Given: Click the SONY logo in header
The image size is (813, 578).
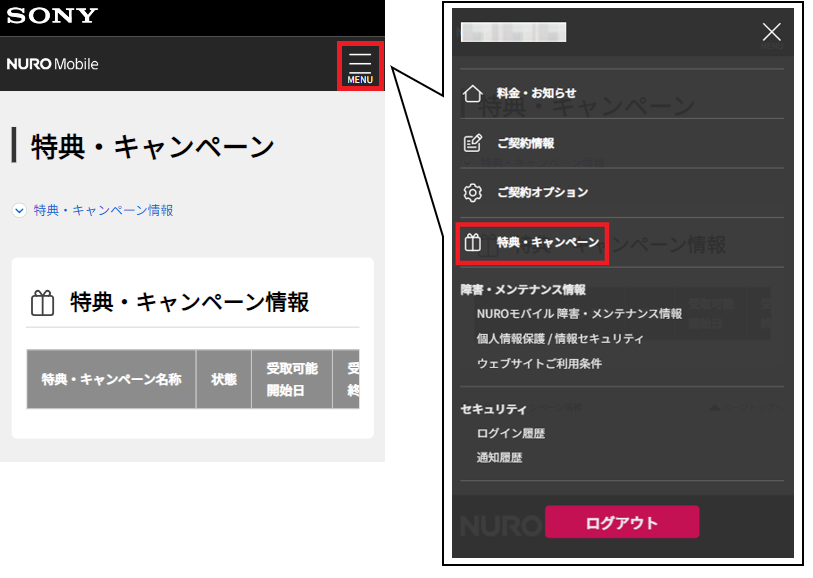Looking at the screenshot, I should tap(52, 16).
